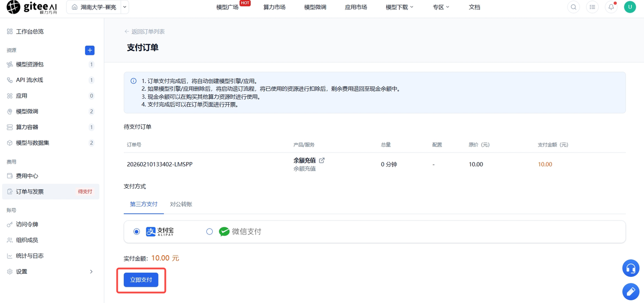644x303 pixels.
Task: Open the notification bell
Action: point(611,7)
